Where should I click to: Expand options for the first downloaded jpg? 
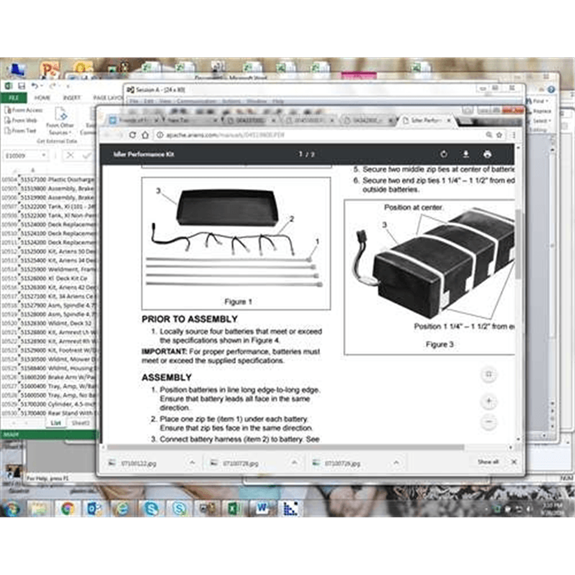click(x=192, y=463)
